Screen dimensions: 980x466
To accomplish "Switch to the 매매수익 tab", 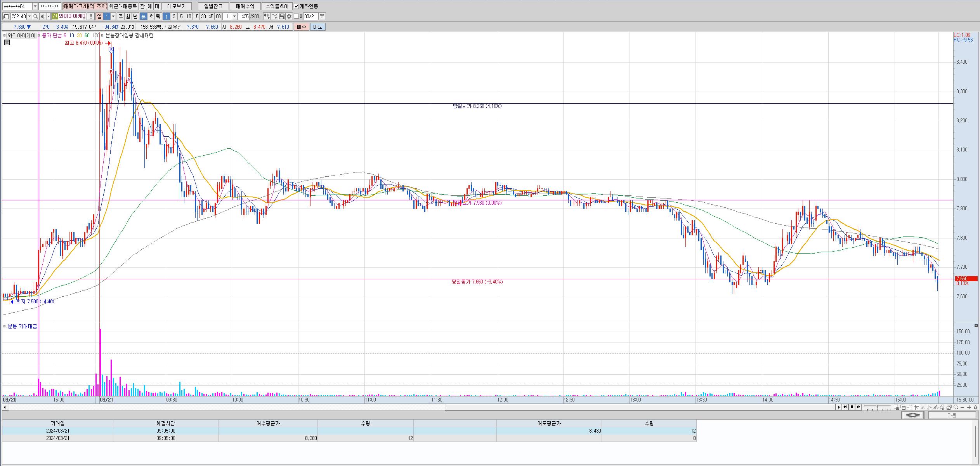I will point(245,7).
